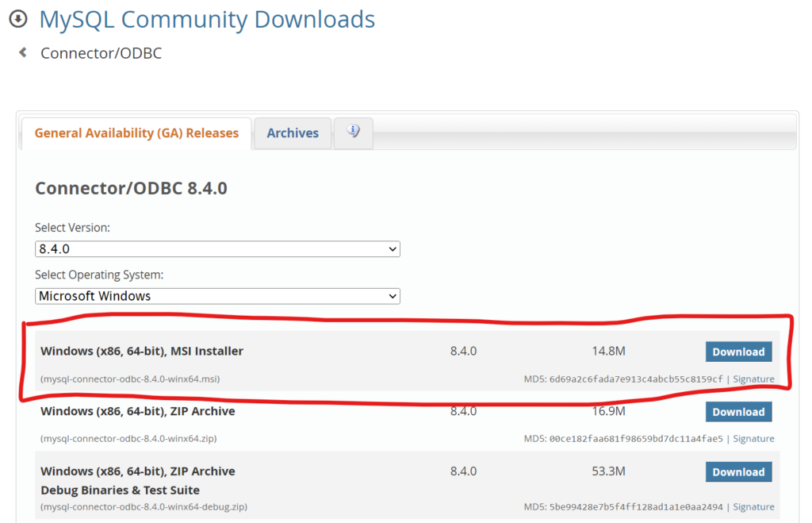Select the MD5 hash 5be99428e7b5f4ff128ad1a1e0aa2494
Screen dimensions: 812x523
click(x=636, y=507)
